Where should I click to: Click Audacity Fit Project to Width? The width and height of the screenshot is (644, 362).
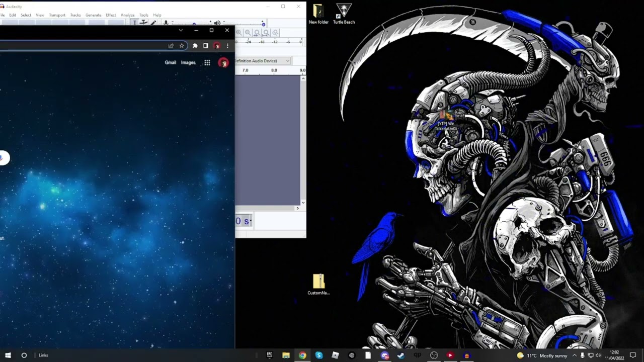tap(266, 33)
